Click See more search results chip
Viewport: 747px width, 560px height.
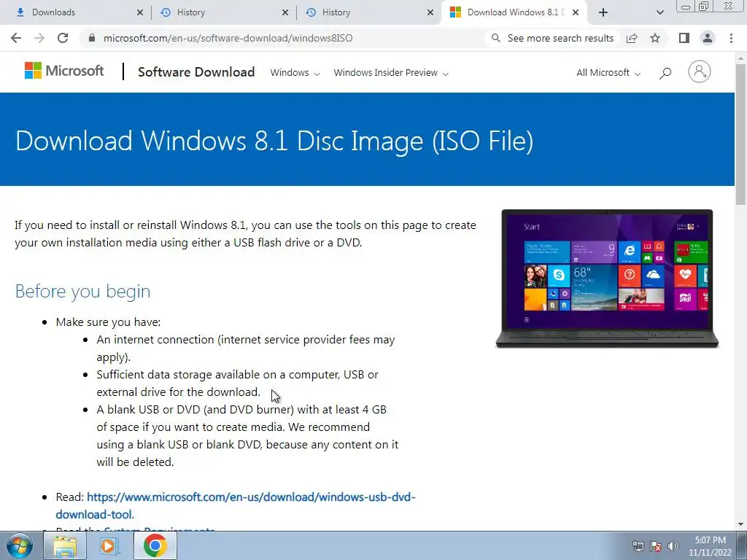(551, 38)
